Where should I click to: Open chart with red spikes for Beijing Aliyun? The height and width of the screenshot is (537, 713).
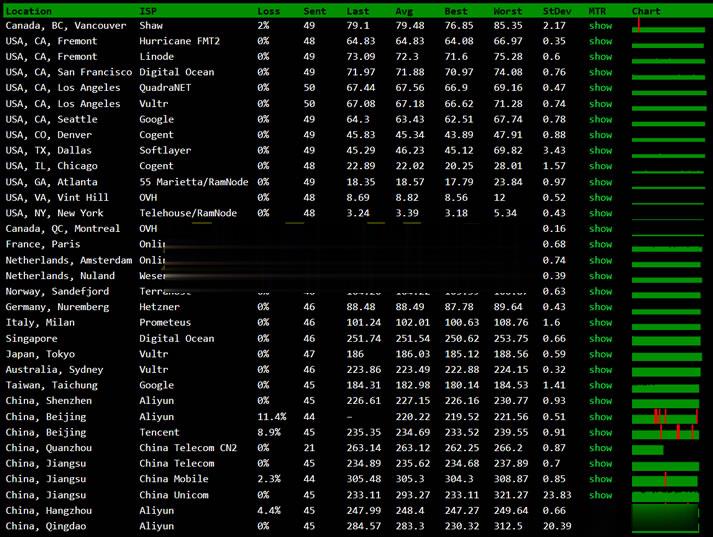(x=665, y=417)
